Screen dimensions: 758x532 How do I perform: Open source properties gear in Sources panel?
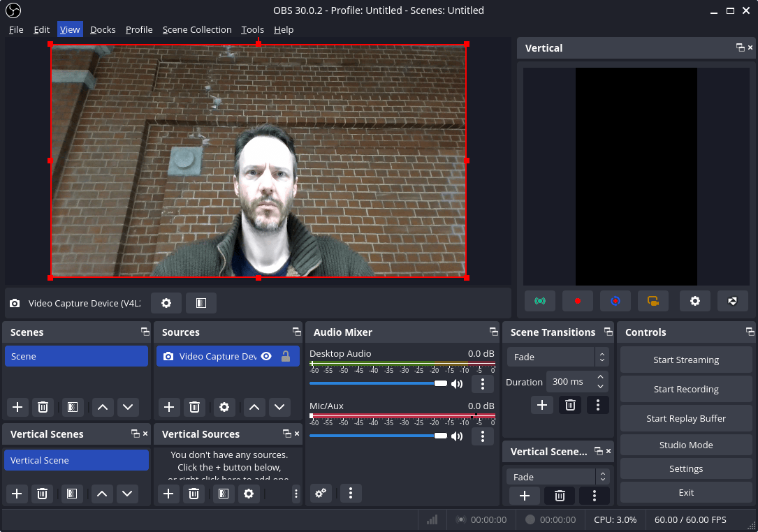[224, 407]
